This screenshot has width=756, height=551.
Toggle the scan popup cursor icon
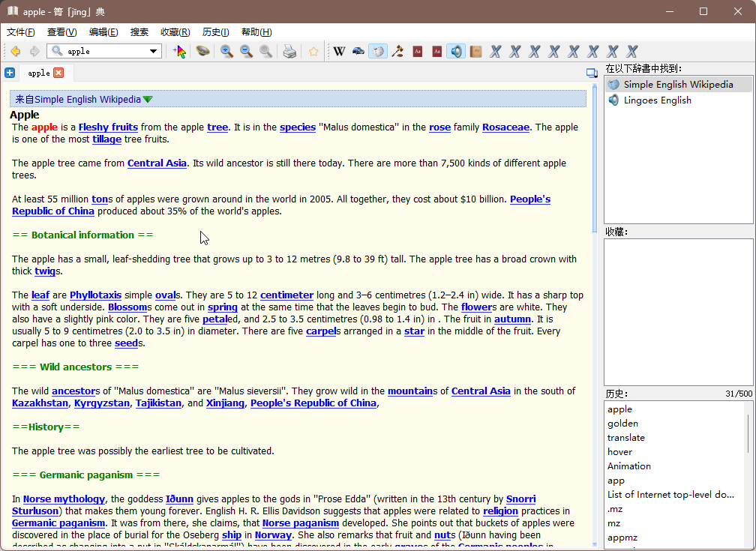179,51
